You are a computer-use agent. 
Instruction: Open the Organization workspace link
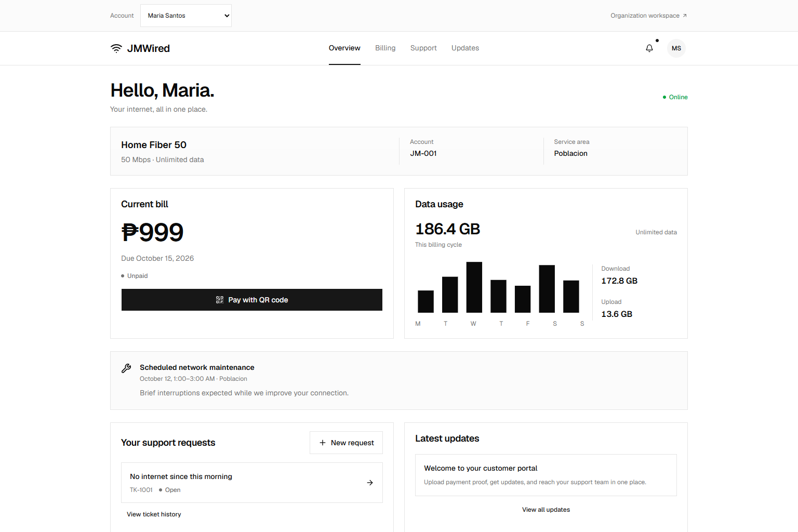(x=649, y=16)
